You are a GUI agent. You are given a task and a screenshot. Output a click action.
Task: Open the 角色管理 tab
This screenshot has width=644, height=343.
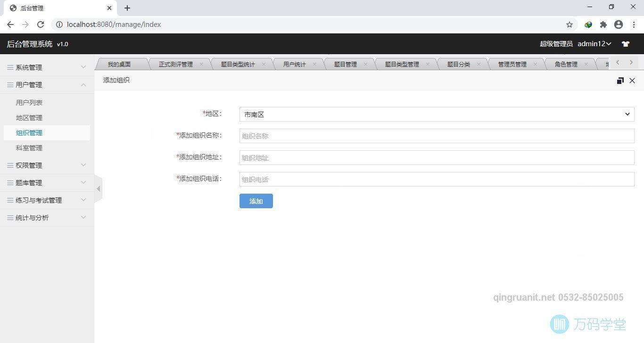point(566,64)
